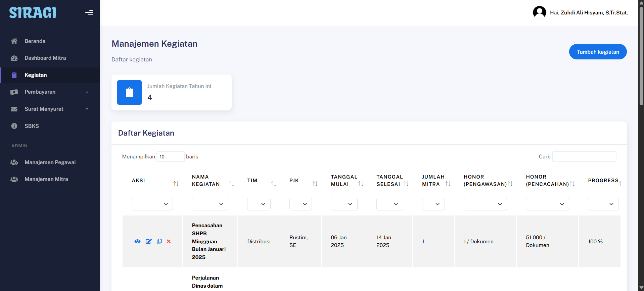Click the Cari search input field
The width and height of the screenshot is (644, 291).
click(584, 157)
